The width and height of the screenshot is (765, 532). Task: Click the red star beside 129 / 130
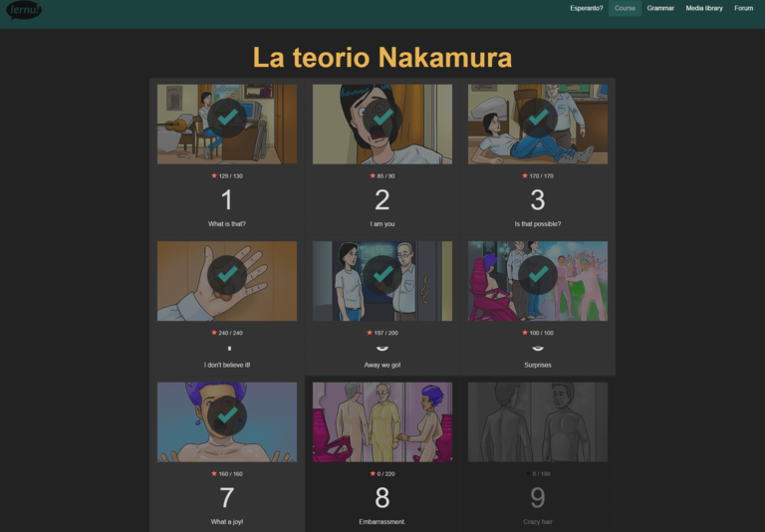[214, 175]
